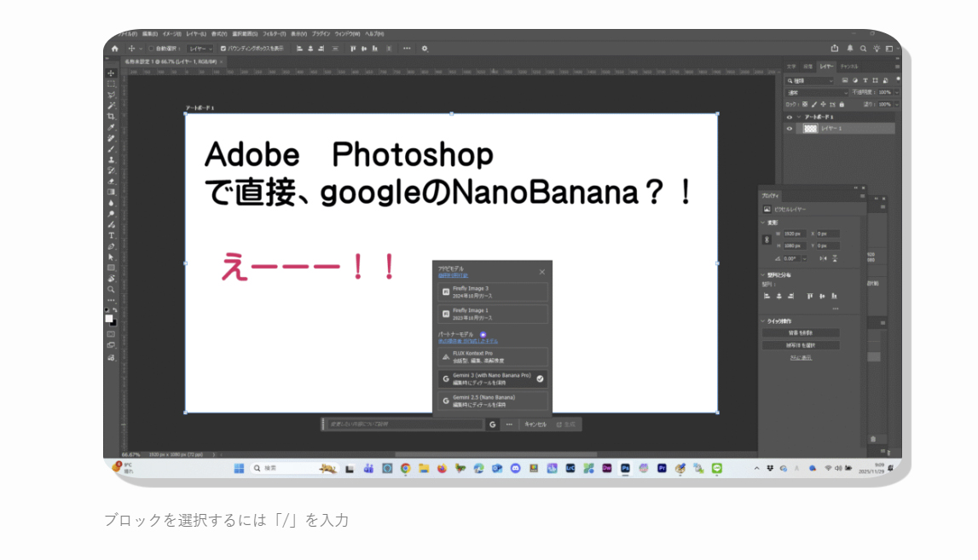Click the generative prompt text field
Viewport: 978px width, 560px height.
[x=405, y=424]
